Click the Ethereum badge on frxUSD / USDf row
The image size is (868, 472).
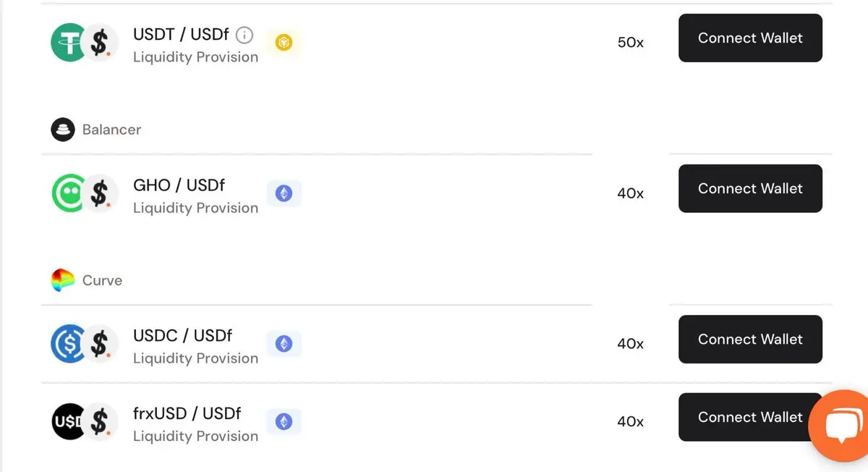(284, 421)
